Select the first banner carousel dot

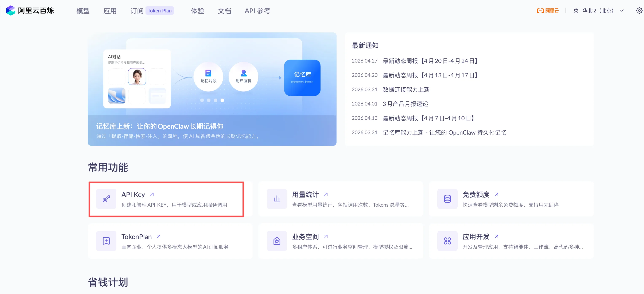[202, 100]
